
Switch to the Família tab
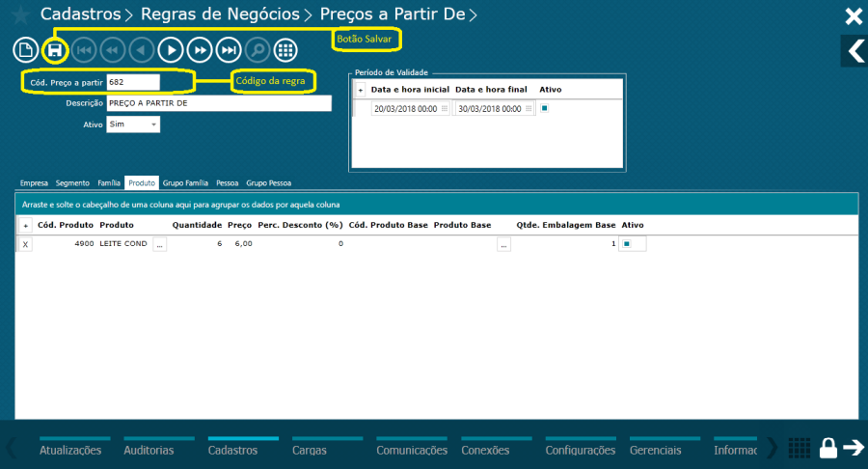108,182
